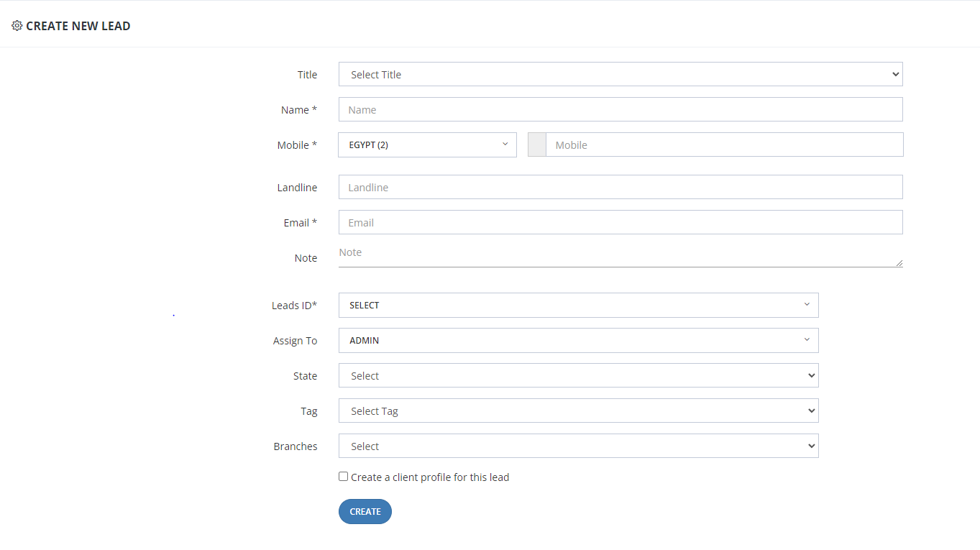Click the "Branches" label text
Viewport: 980px width, 550px height.
tap(296, 446)
